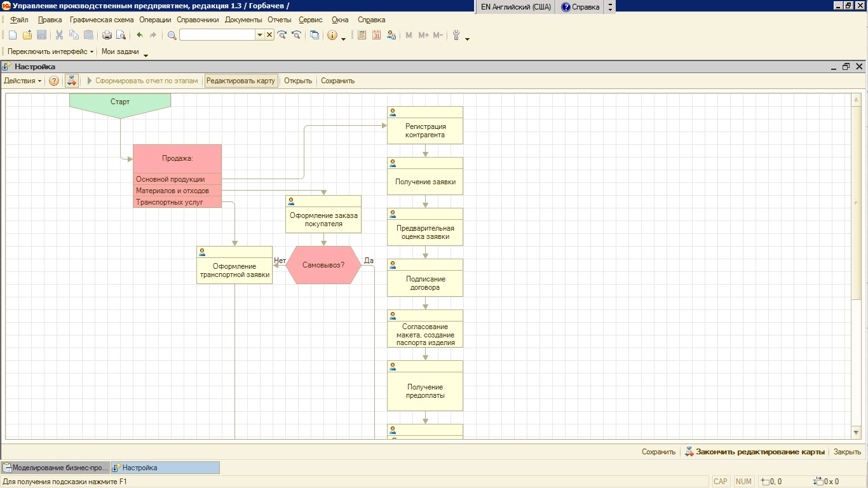This screenshot has width=868, height=488.
Task: Click the Открыть button in the Настройка toolbar
Action: pos(298,81)
